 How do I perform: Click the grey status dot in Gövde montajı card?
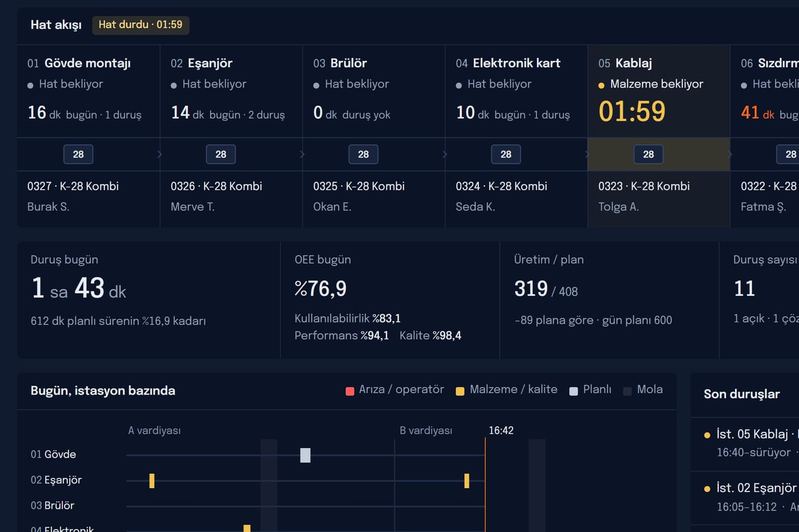point(30,86)
